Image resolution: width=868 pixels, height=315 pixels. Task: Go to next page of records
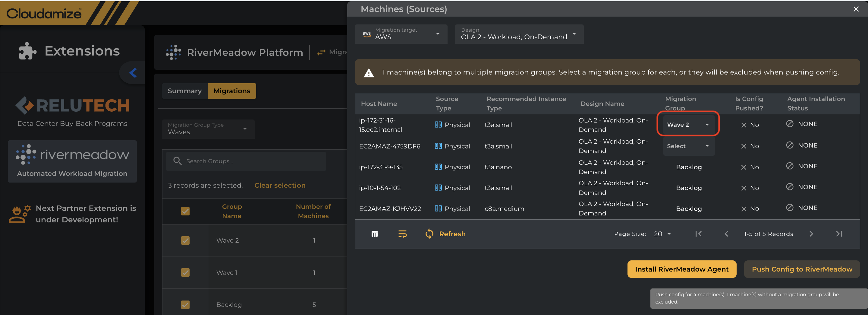coord(811,234)
